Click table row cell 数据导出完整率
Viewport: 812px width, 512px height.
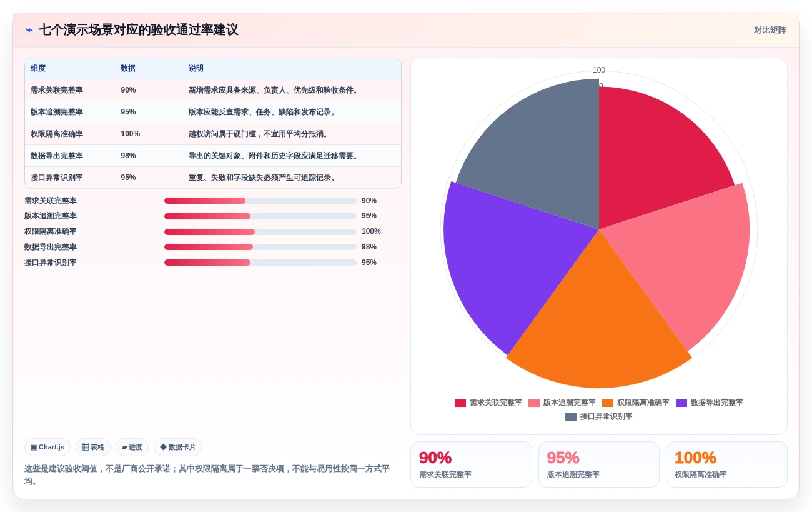[x=57, y=156]
